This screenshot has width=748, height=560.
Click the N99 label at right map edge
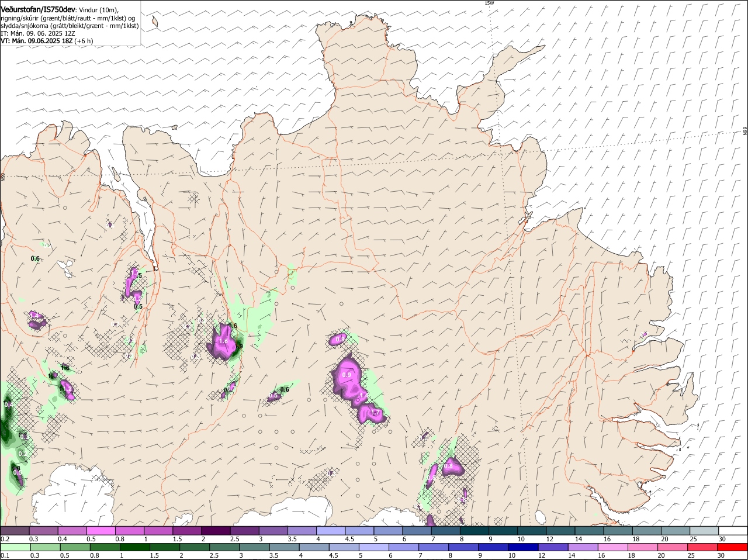tap(745, 132)
